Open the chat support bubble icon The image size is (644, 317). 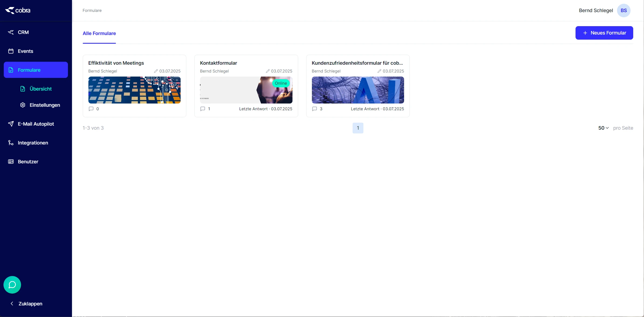coord(12,285)
